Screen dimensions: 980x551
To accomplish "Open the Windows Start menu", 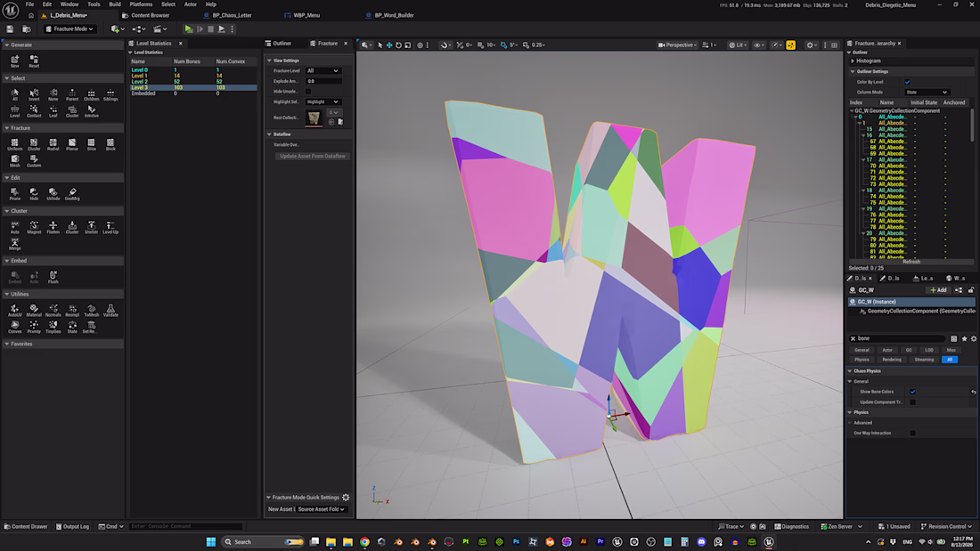I will pyautogui.click(x=210, y=541).
